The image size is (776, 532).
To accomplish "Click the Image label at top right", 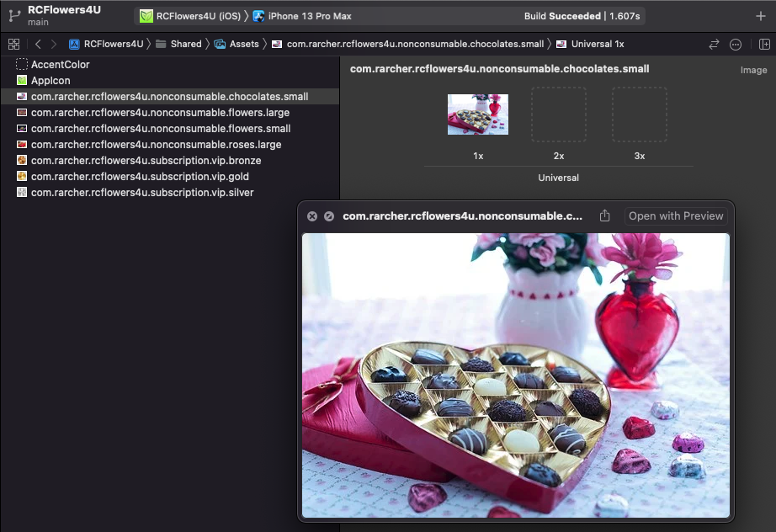I will coord(754,70).
